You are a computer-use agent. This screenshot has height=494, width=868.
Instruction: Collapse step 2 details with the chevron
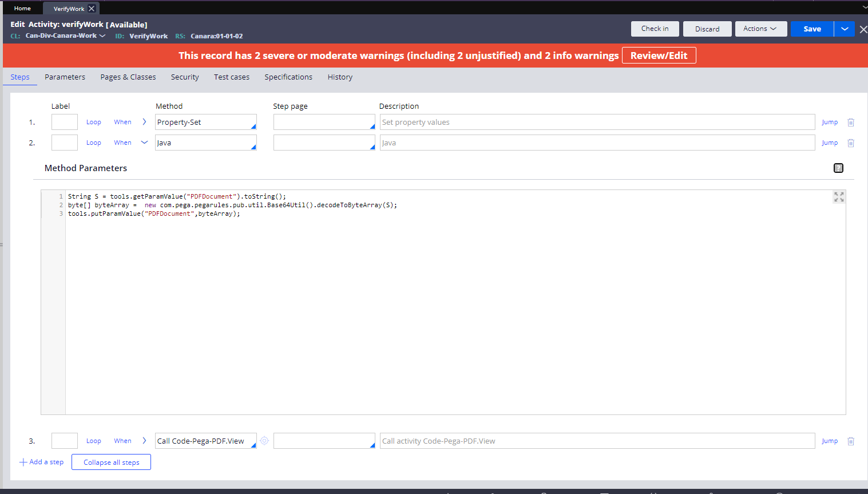[144, 142]
